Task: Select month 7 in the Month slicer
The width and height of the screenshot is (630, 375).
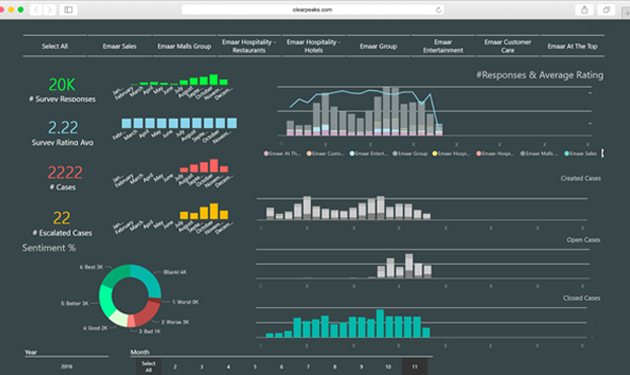Action: (x=308, y=367)
